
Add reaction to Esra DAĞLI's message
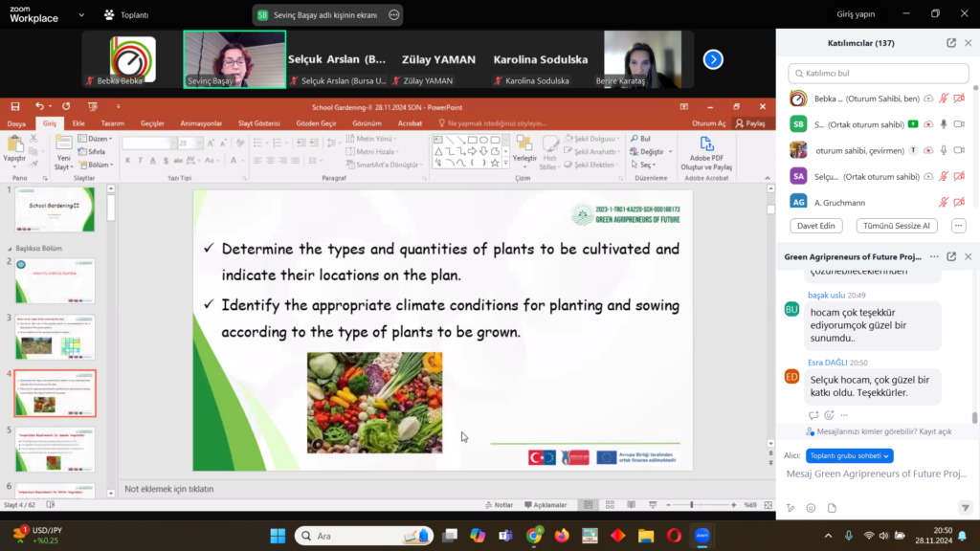point(829,415)
